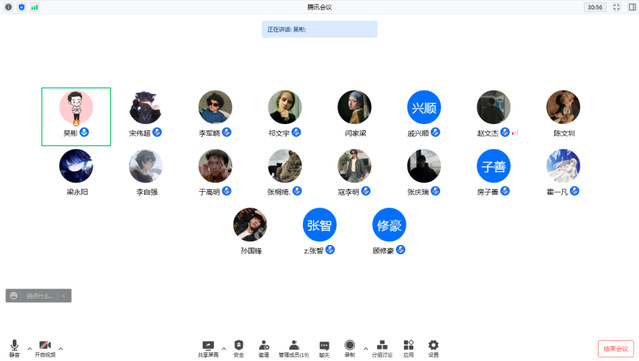The image size is (639, 361).
Task: Click the meeting info icon at top-left
Action: 8,7
